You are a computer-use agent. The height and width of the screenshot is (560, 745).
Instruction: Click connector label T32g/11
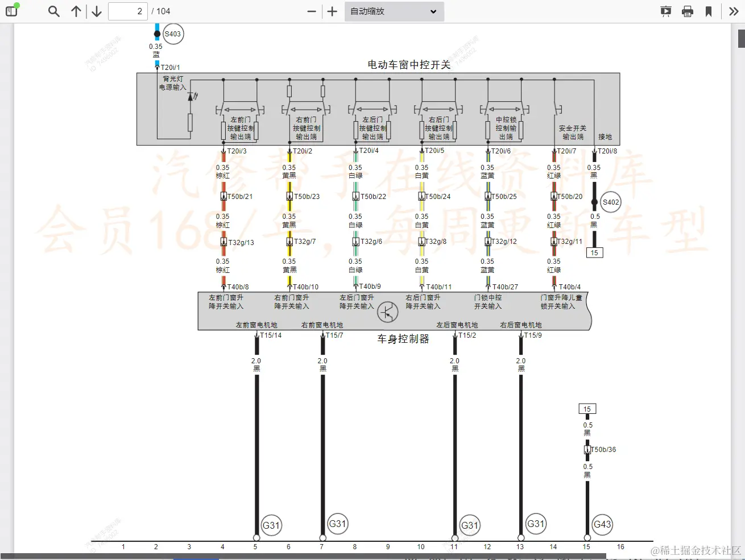point(570,242)
